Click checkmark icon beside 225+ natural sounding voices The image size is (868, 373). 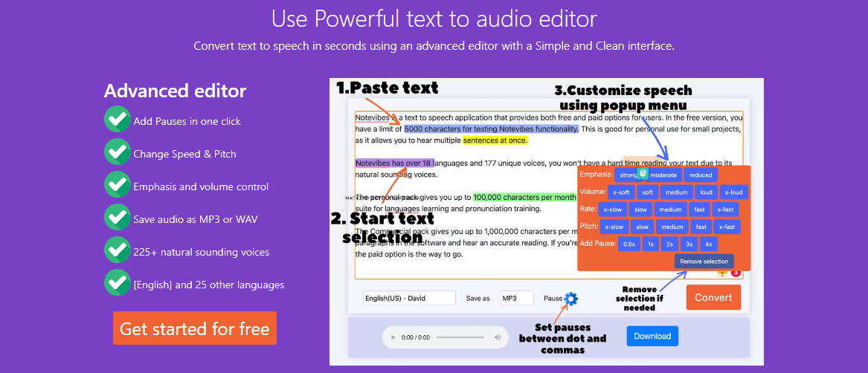click(117, 250)
